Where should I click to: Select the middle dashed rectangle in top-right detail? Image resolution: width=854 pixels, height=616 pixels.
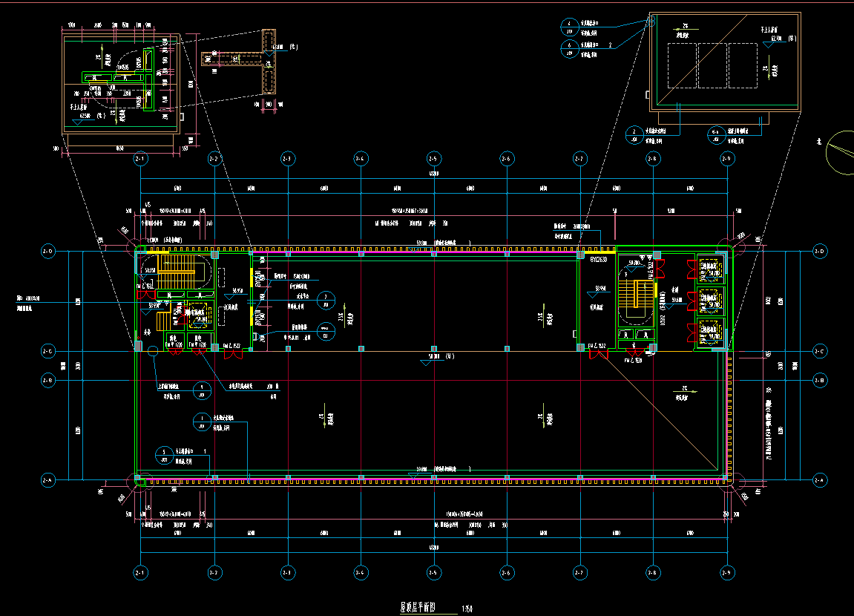711,65
